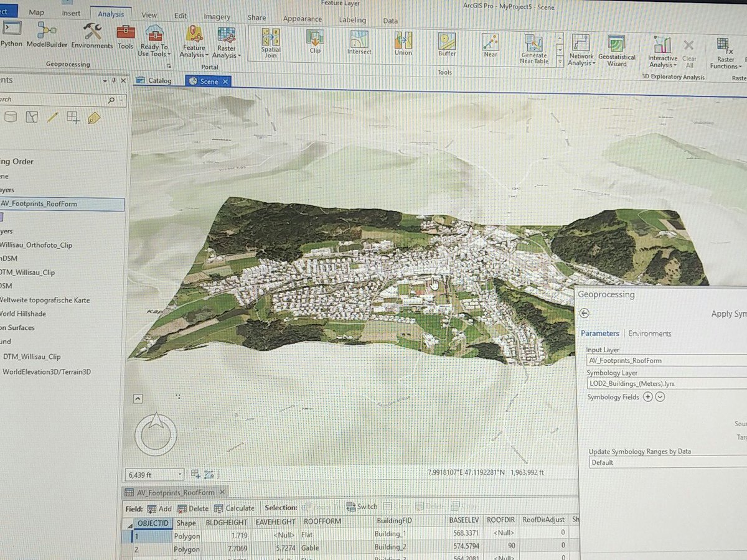Screen dimensions: 747x560
Task: Pin the Contents pane with the pushpin
Action: pyautogui.click(x=113, y=80)
